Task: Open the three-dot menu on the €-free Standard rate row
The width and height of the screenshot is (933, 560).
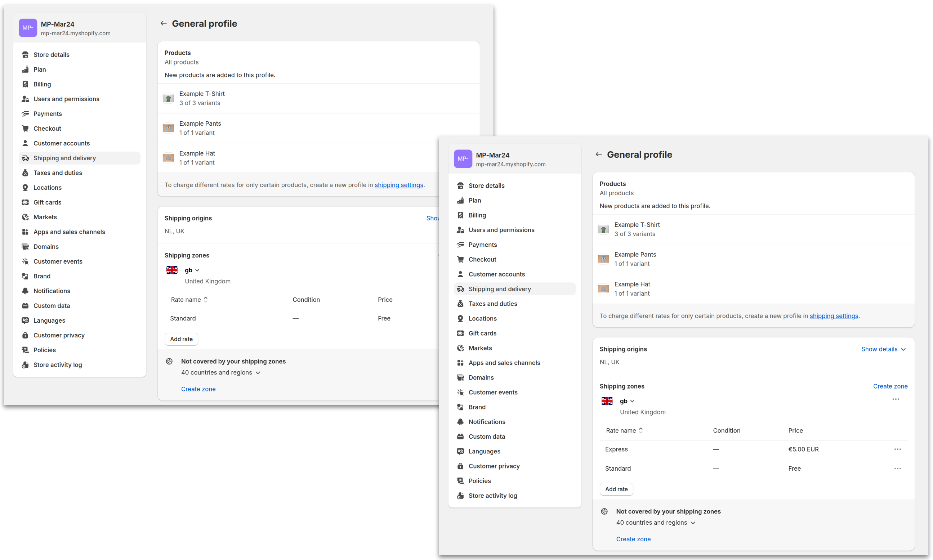Action: pyautogui.click(x=897, y=468)
